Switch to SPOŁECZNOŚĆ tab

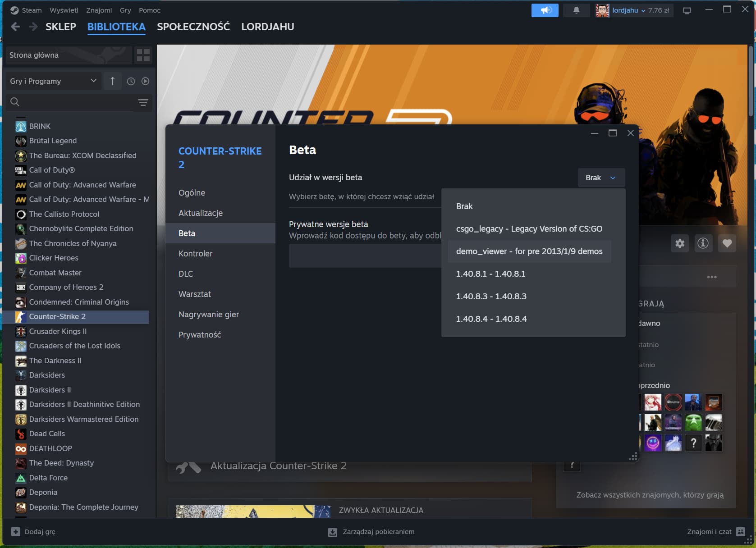point(193,27)
